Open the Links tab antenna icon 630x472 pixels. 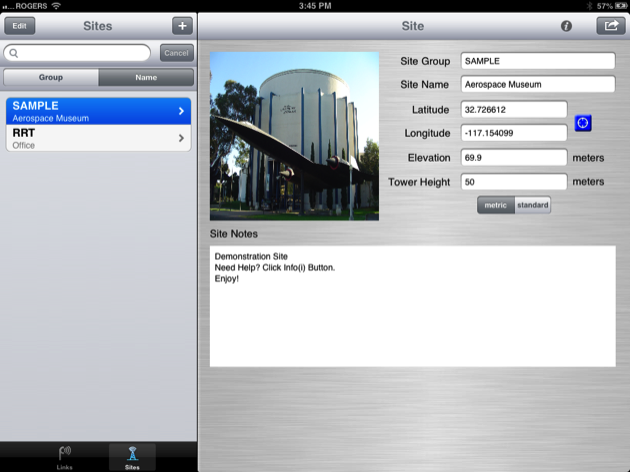[65, 453]
